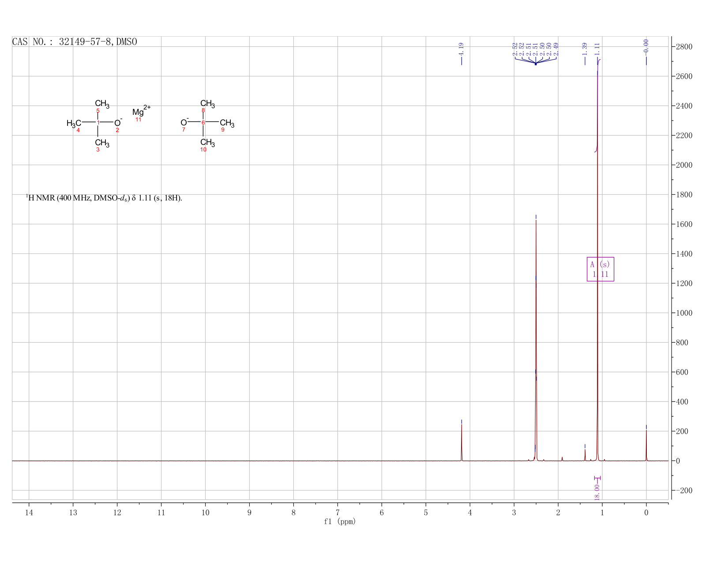Select the 1H NMR caption text

pos(104,198)
